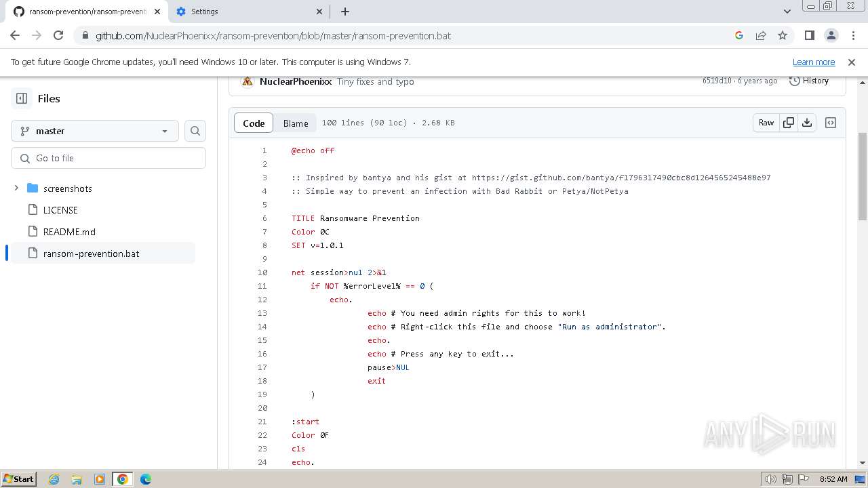Click the '@echo off' code line
868x488 pixels.
click(x=313, y=150)
